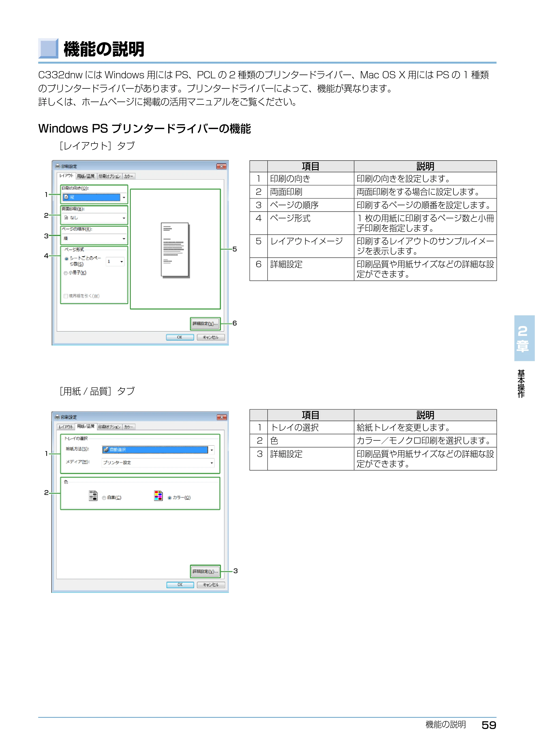Select the シートごとのページ数(S) radio button
This screenshot has width=535, height=756.
click(x=67, y=259)
